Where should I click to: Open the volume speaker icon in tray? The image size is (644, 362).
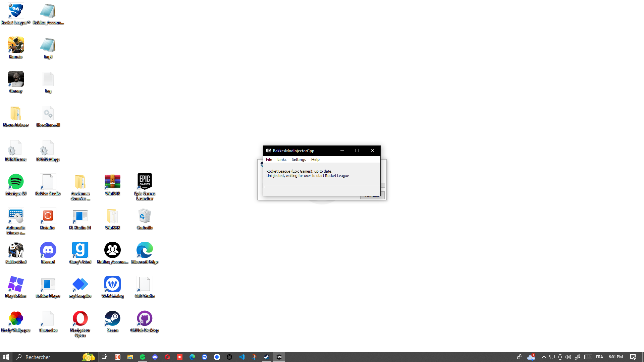click(x=568, y=357)
